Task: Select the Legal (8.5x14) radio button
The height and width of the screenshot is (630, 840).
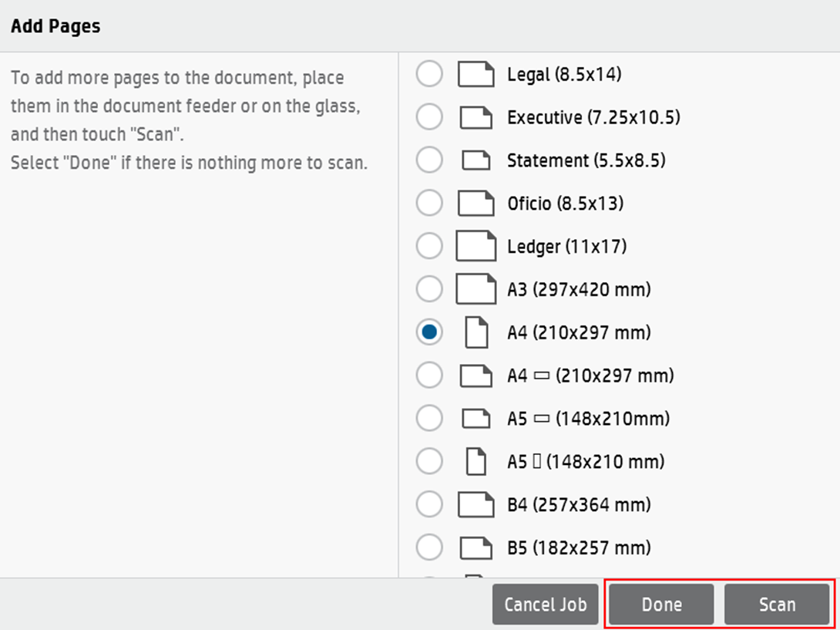Action: [429, 75]
